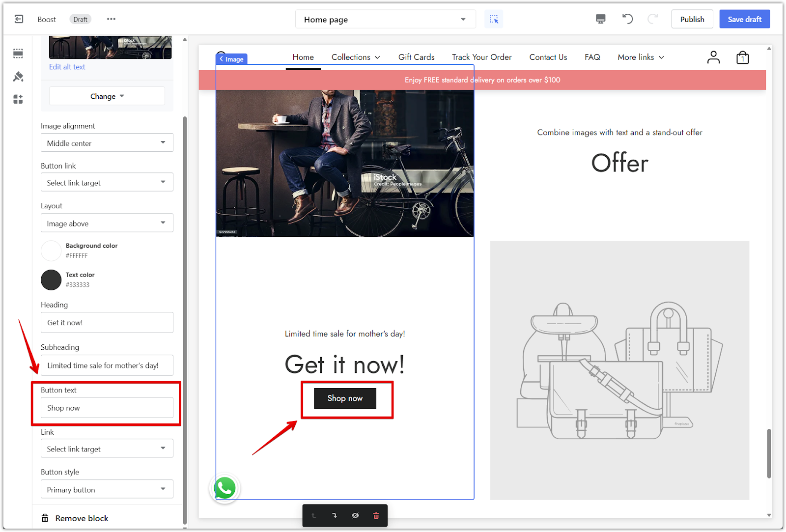Click the undo arrow icon
The height and width of the screenshot is (532, 786).
pyautogui.click(x=627, y=19)
